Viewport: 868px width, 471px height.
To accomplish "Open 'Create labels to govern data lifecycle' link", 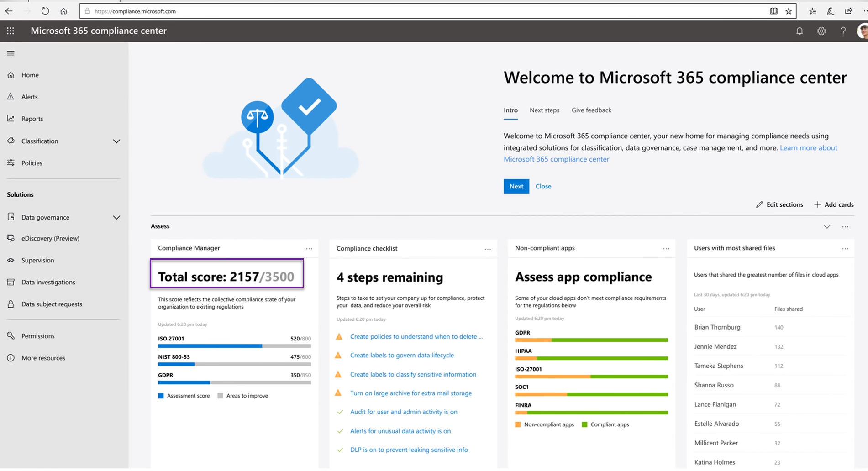I will (402, 355).
